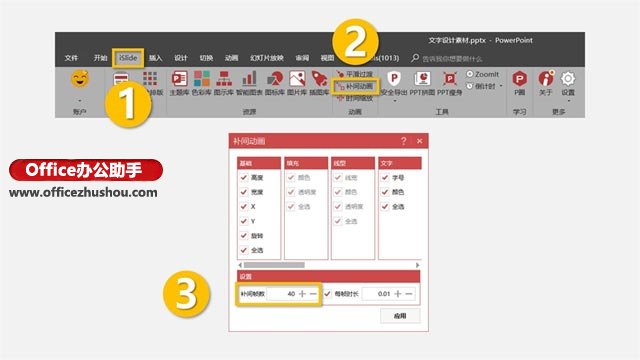The image size is (640, 360).
Task: Decrease 补间帧数 with minus button
Action: pos(313,293)
